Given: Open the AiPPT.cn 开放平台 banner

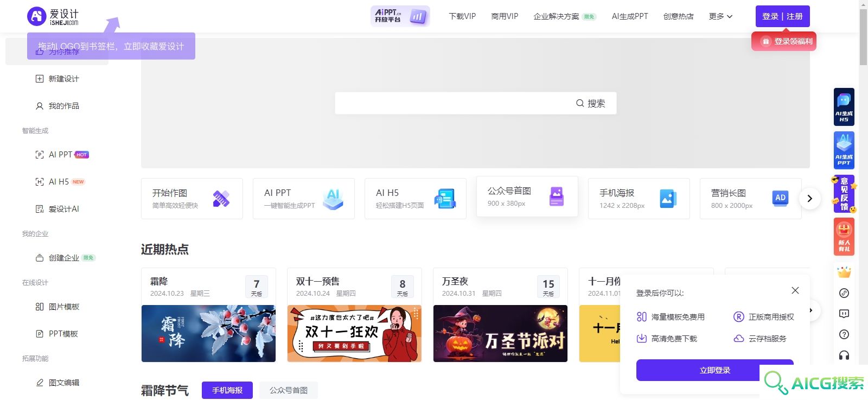Looking at the screenshot, I should coord(400,16).
